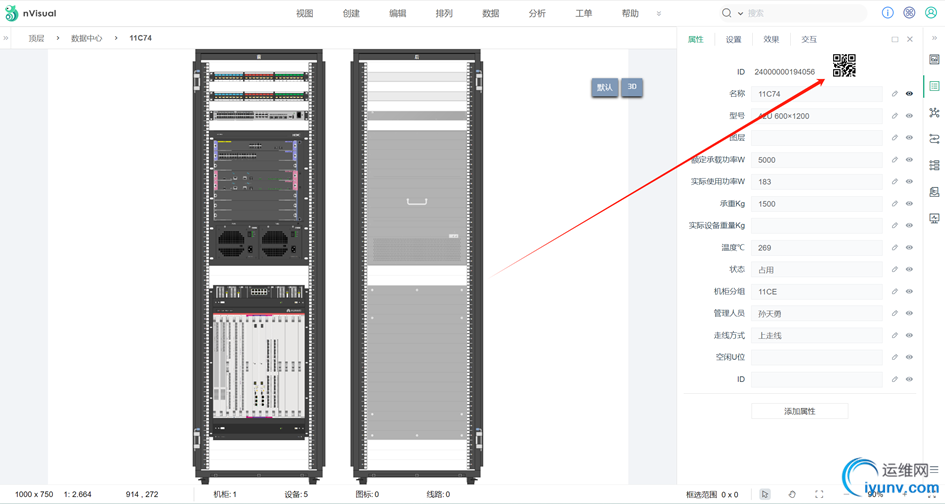Expand the left panel double-chevron
This screenshot has height=504, width=945.
click(5, 38)
